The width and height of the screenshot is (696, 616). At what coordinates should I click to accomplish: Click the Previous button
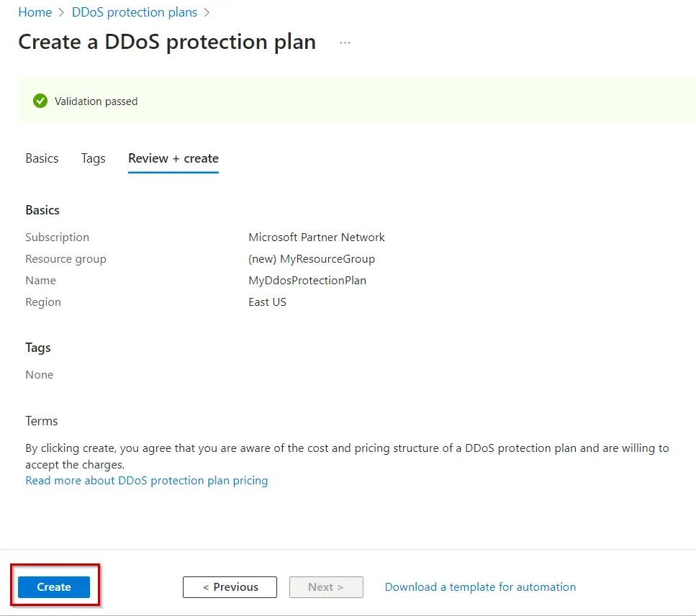click(230, 586)
